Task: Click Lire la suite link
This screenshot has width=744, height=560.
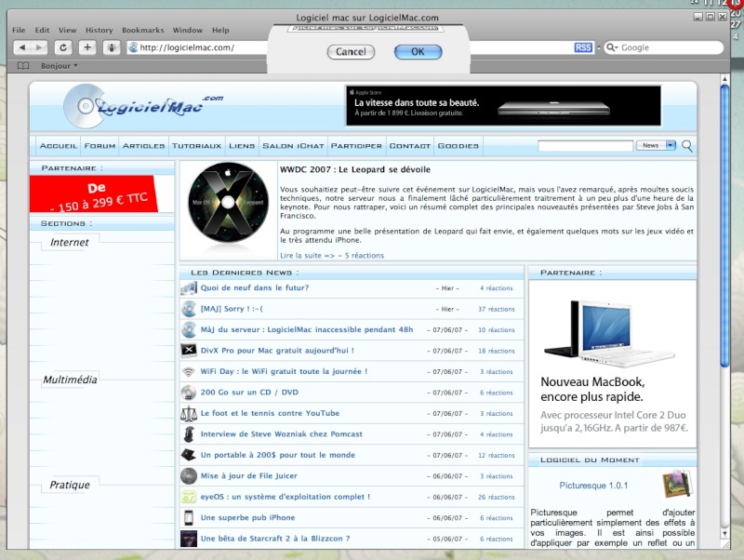Action: tap(307, 255)
